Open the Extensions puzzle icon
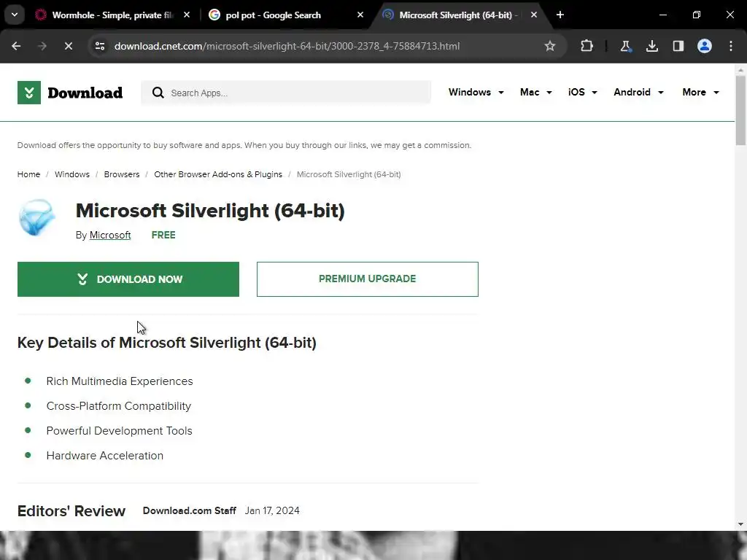Image resolution: width=747 pixels, height=560 pixels. [587, 46]
